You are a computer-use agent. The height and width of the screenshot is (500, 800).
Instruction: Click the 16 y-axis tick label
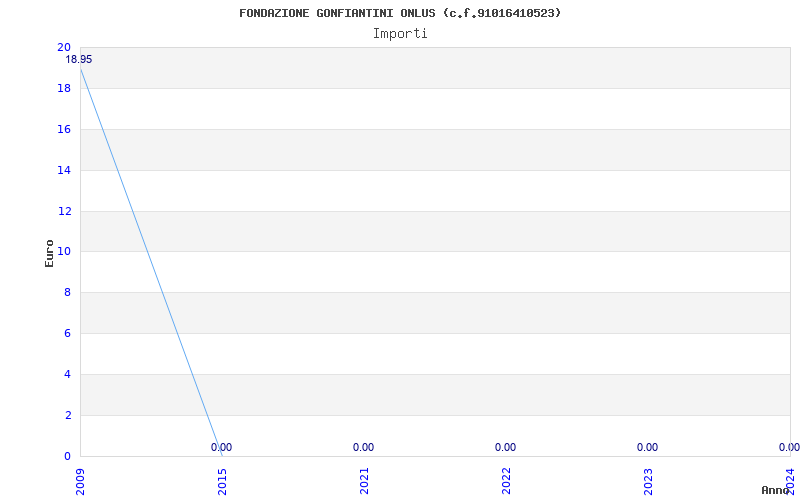(x=64, y=129)
